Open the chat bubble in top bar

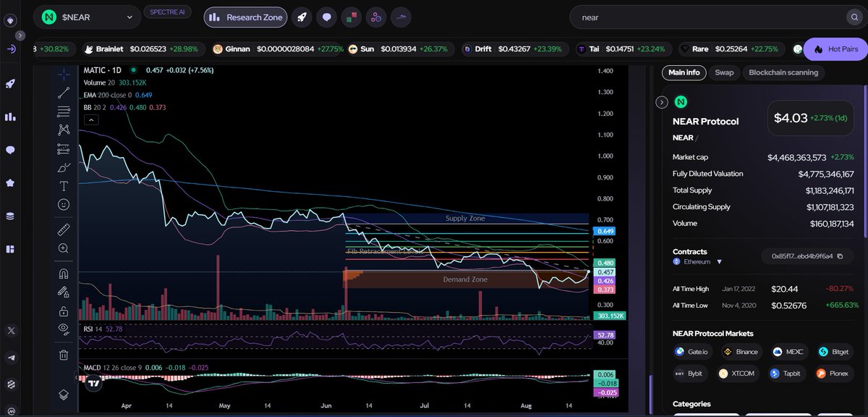[327, 17]
